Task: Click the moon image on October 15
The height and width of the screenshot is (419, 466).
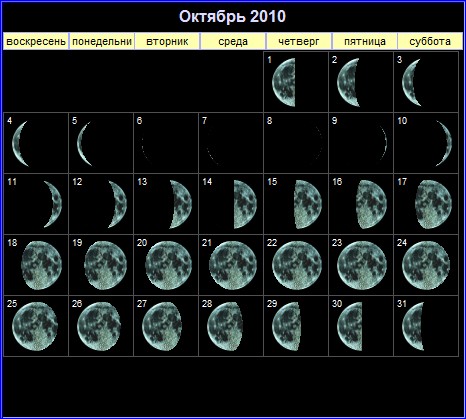Action: (x=308, y=204)
